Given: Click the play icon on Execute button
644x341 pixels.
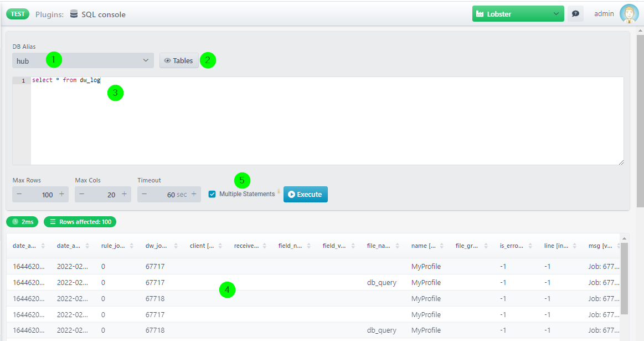Looking at the screenshot, I should [292, 195].
